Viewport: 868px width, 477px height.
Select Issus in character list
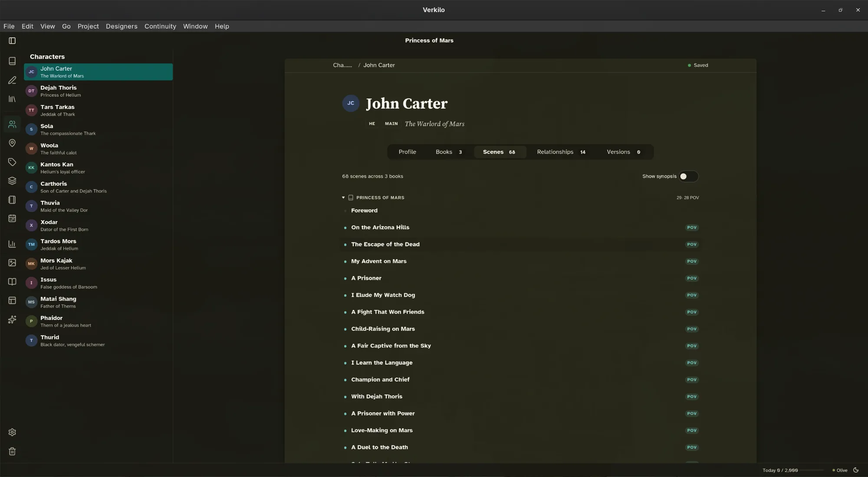(x=98, y=283)
